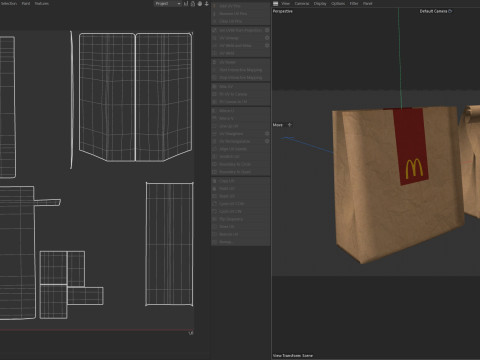This screenshot has width=480, height=360.
Task: Open settings gear for Set UVW from Projection
Action: (267, 30)
